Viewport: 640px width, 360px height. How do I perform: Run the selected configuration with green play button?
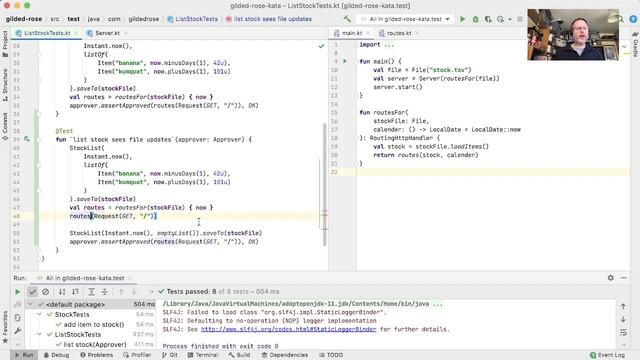pos(462,19)
